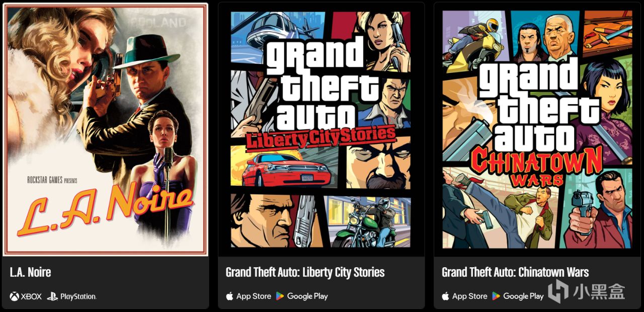Screen dimensions: 644x312
Task: Click the Google Play triangle icon under Chinatown Wars
Action: pyautogui.click(x=496, y=296)
